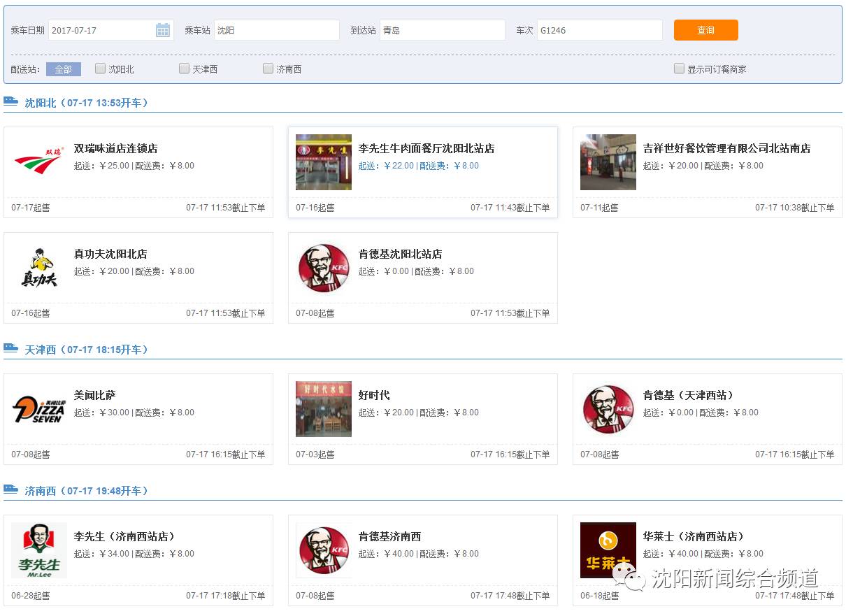Open the calendar date picker icon
The height and width of the screenshot is (616, 846).
pos(164,30)
